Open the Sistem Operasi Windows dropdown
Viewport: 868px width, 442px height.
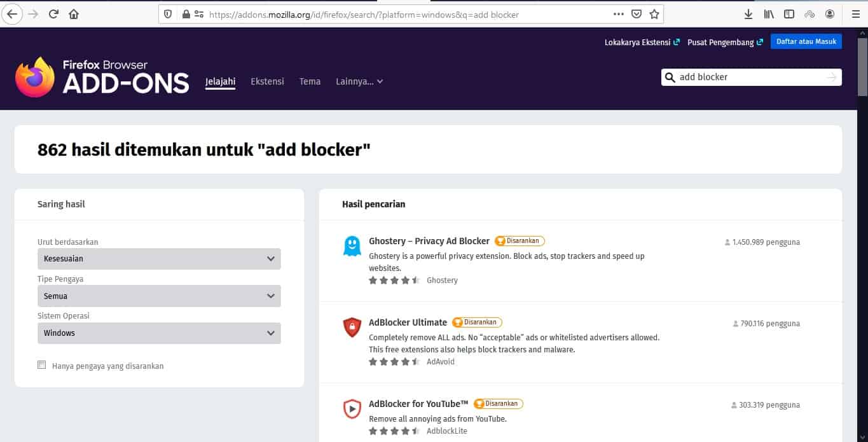[x=159, y=333]
